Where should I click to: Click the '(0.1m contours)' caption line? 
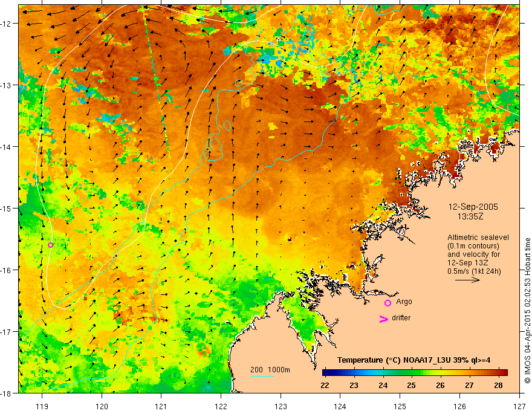tap(473, 246)
